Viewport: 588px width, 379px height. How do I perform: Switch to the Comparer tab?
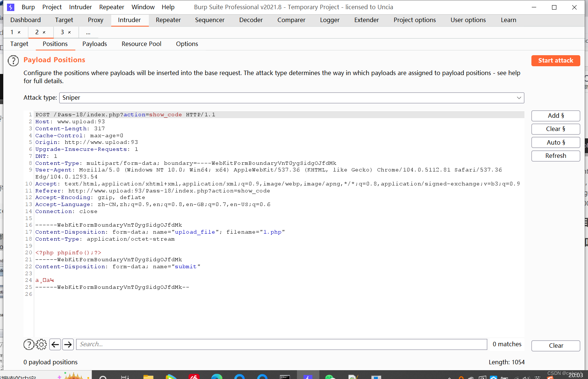coord(291,20)
